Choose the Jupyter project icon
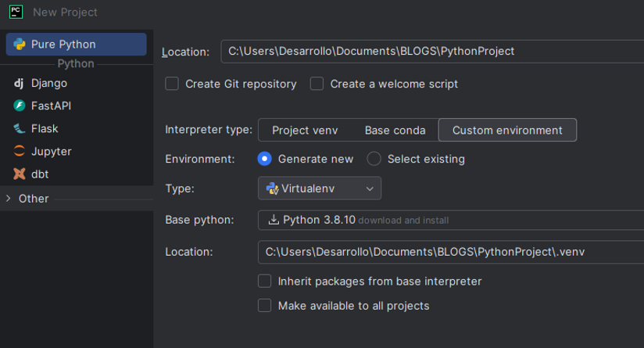This screenshot has width=644, height=348. click(20, 151)
